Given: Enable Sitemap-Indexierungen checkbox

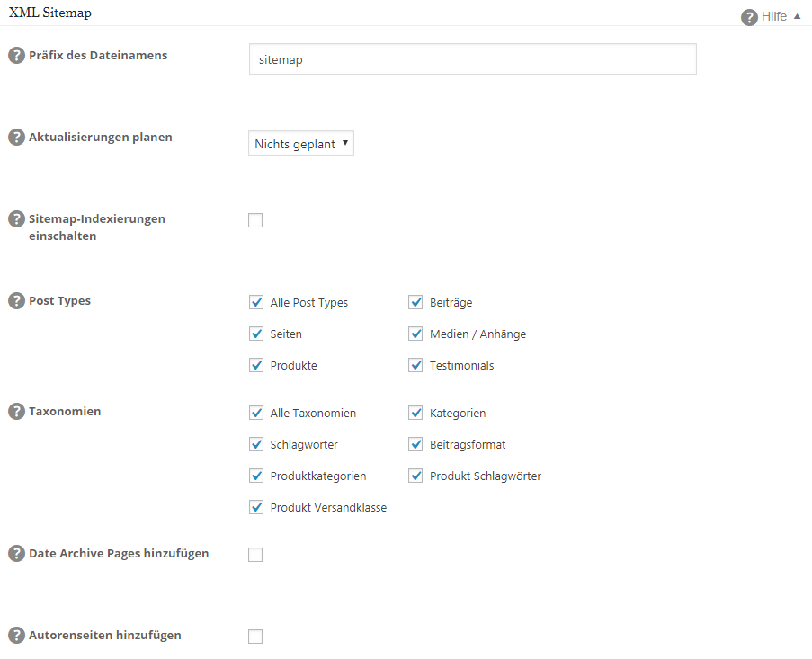Looking at the screenshot, I should pyautogui.click(x=255, y=220).
